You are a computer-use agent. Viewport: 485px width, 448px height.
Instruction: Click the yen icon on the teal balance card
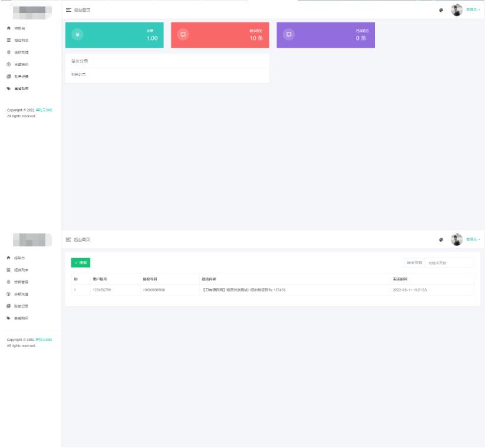[77, 34]
